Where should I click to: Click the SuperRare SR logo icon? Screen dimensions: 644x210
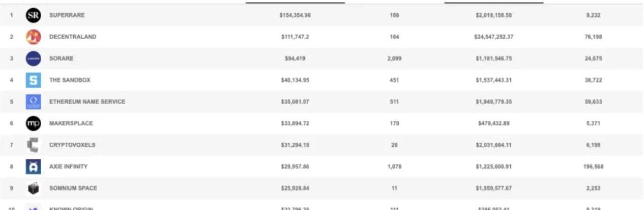pos(34,16)
